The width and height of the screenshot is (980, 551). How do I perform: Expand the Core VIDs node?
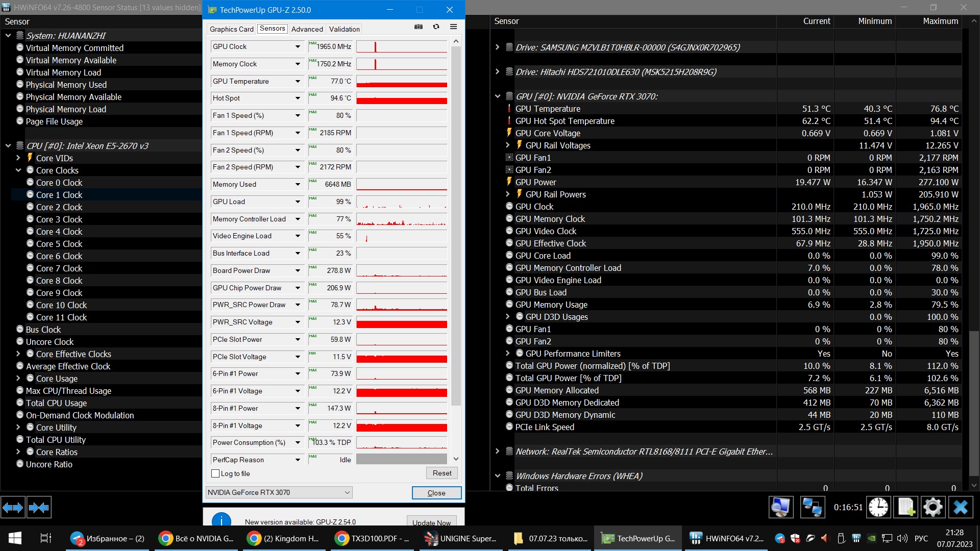[x=18, y=158]
